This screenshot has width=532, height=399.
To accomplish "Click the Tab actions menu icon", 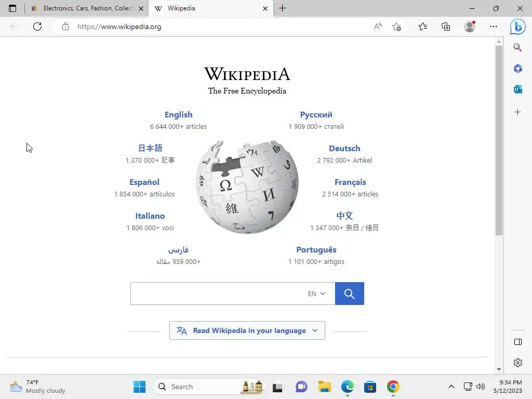I will pyautogui.click(x=12, y=8).
